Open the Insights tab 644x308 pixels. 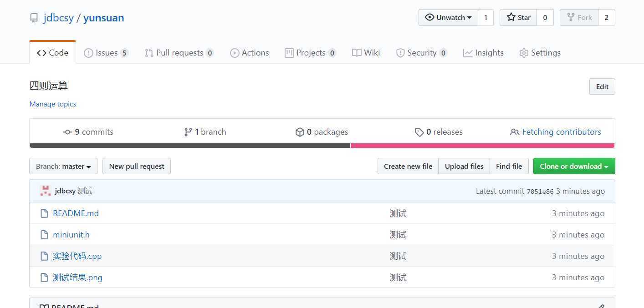(x=483, y=53)
